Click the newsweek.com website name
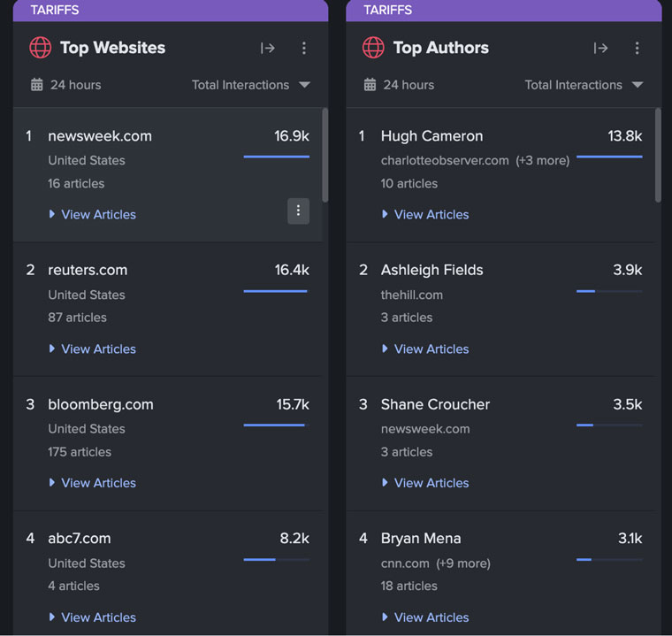 tap(100, 136)
